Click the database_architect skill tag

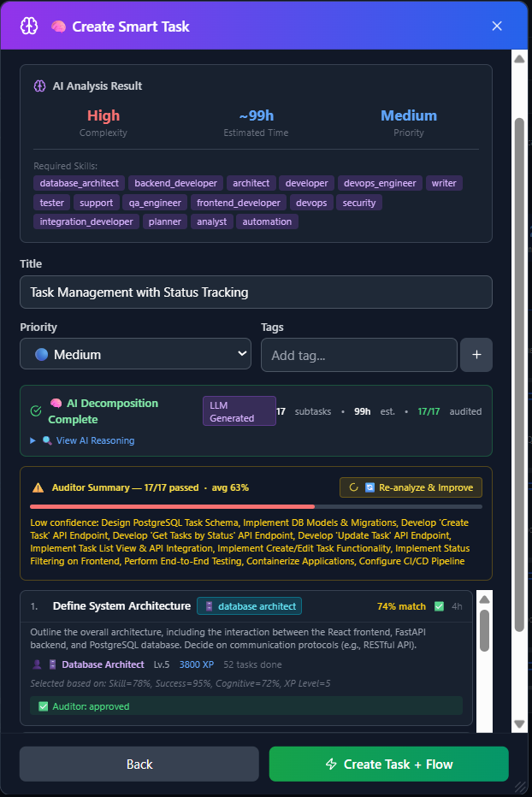point(79,183)
